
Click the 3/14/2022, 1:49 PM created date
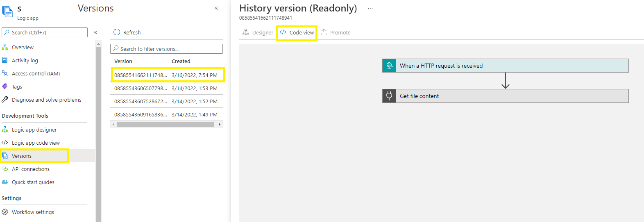pyautogui.click(x=195, y=114)
